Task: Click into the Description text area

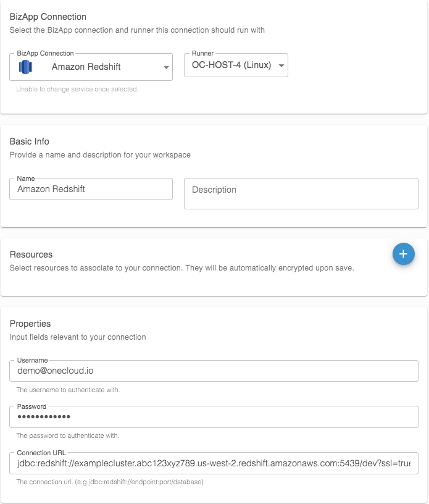Action: tap(301, 193)
